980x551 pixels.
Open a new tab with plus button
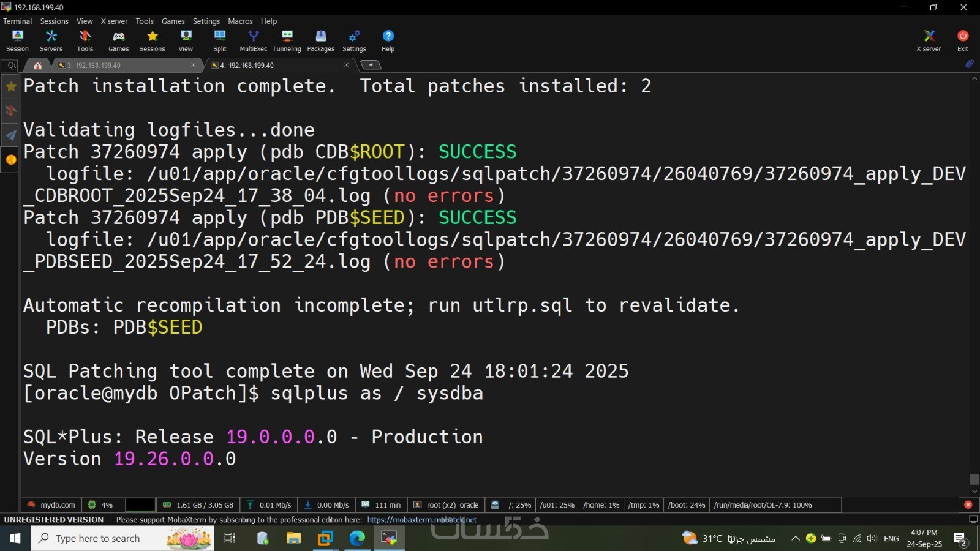[x=371, y=65]
